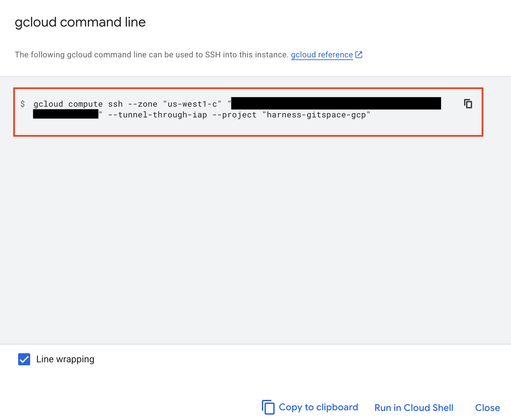The height and width of the screenshot is (420, 511).
Task: Click the "us-west1-c" zone value
Action: coord(192,104)
